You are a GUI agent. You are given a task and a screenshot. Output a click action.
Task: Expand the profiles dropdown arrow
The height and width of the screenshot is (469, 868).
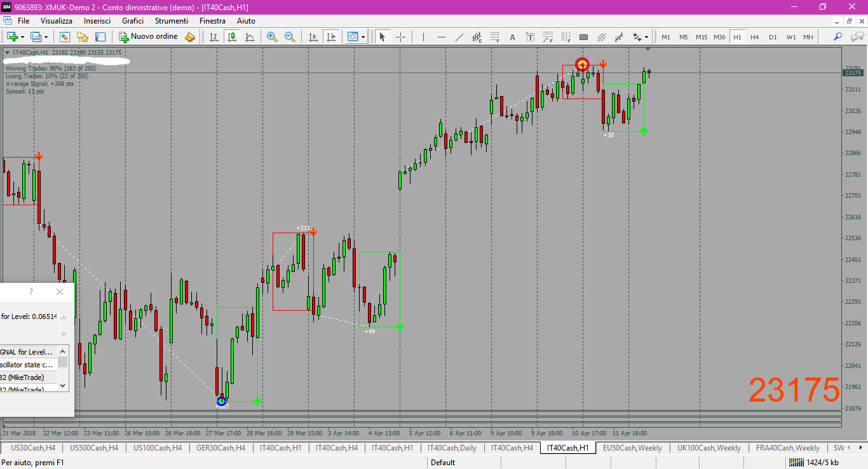[x=47, y=37]
